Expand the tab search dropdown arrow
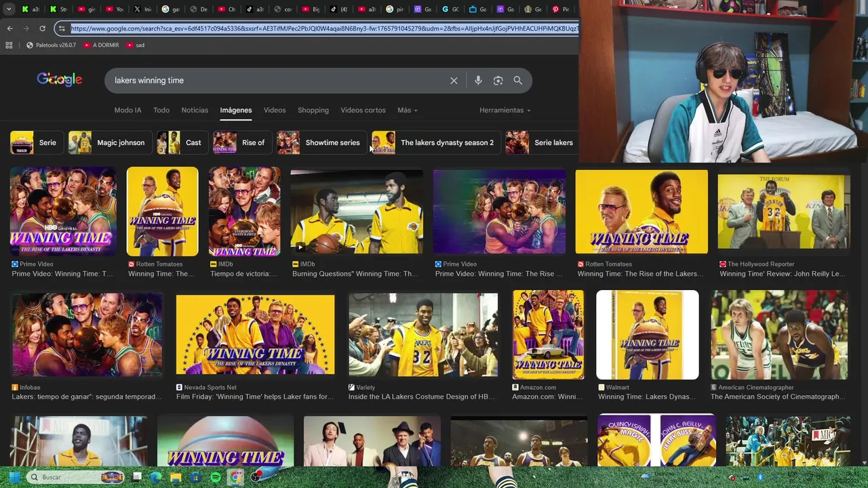The height and width of the screenshot is (488, 868). [x=9, y=9]
